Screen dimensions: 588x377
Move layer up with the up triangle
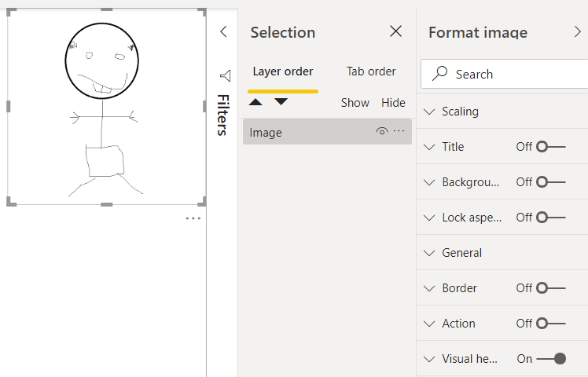(x=256, y=102)
